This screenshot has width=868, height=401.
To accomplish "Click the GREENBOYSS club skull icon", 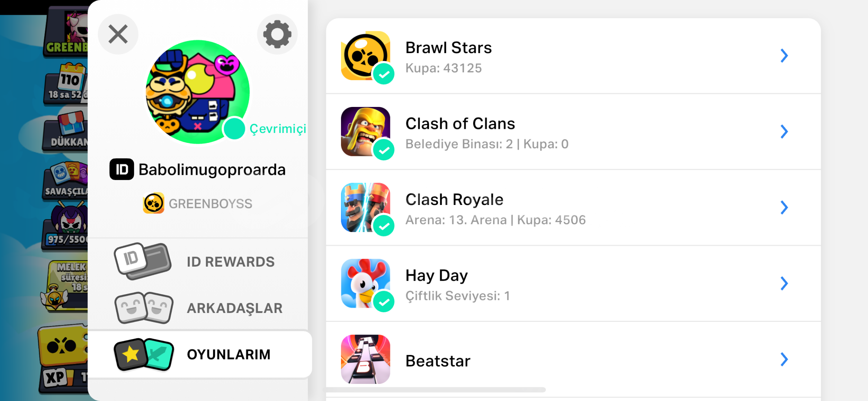I will 154,203.
